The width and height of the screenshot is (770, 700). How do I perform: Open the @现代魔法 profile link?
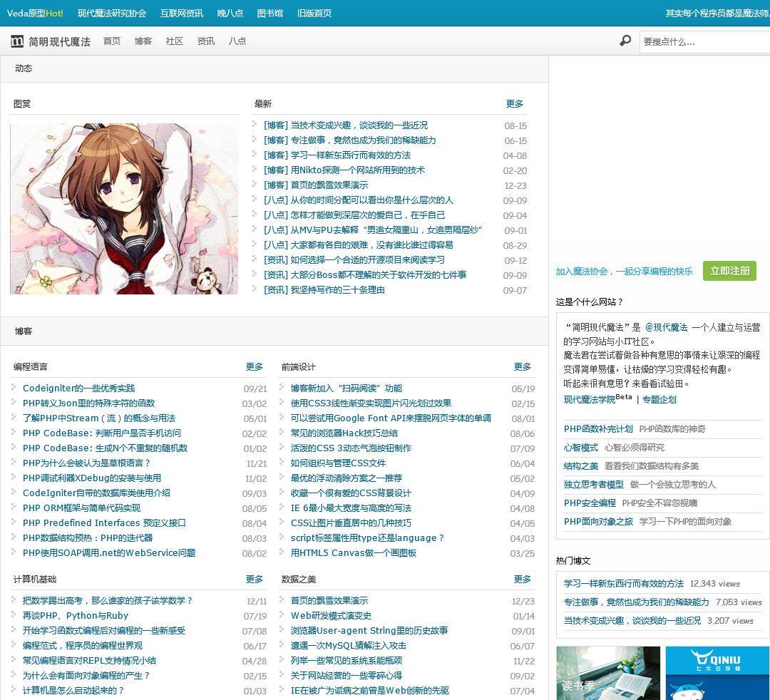(667, 327)
